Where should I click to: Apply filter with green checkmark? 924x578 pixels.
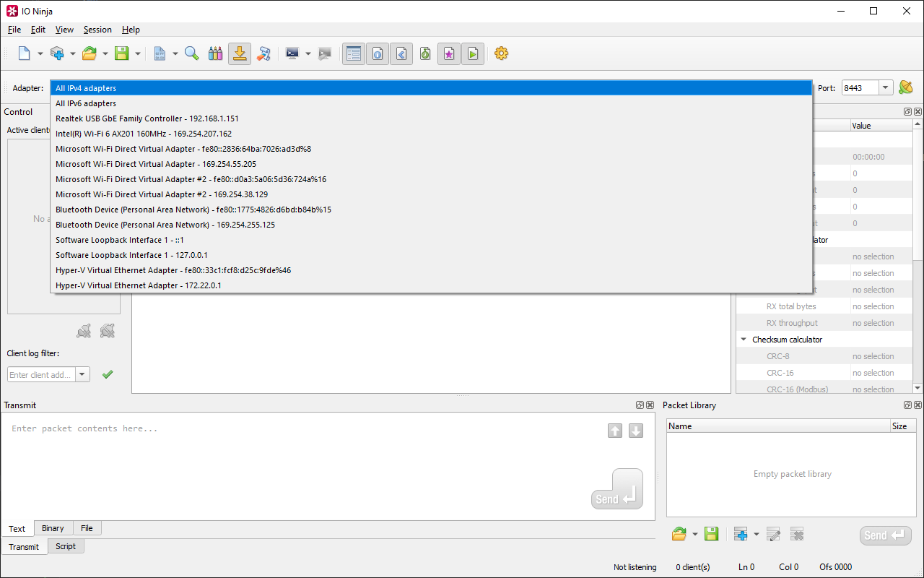(108, 374)
